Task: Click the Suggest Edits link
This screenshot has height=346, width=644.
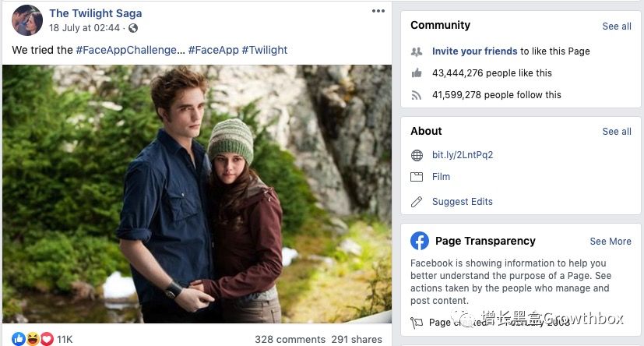Action: click(463, 202)
